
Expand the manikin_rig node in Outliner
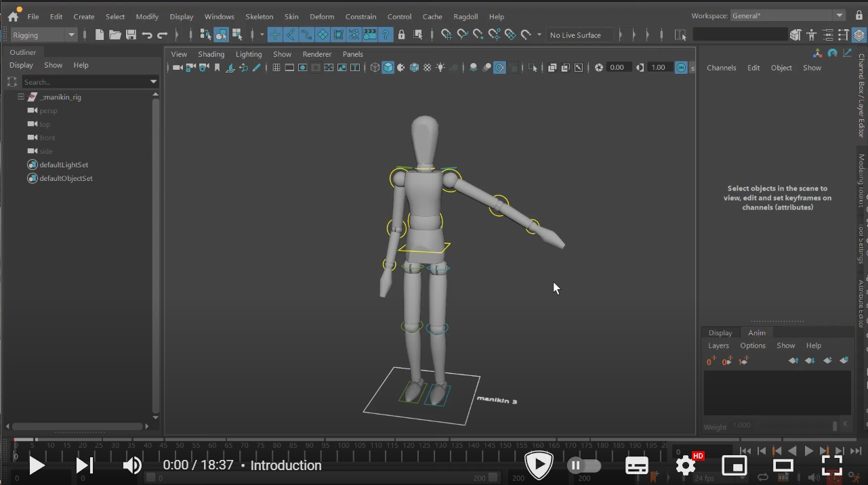pyautogui.click(x=21, y=97)
